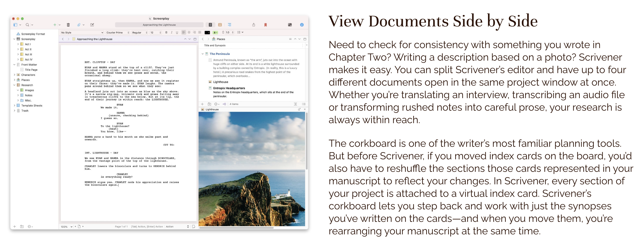644x248 pixels.
Task: Center align text
Action: click(189, 33)
